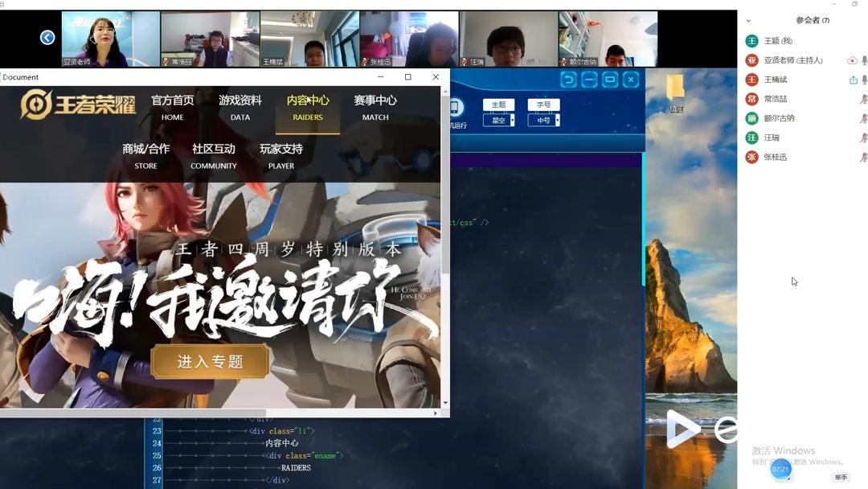Click the 进入专题 button on the banner

coord(211,362)
